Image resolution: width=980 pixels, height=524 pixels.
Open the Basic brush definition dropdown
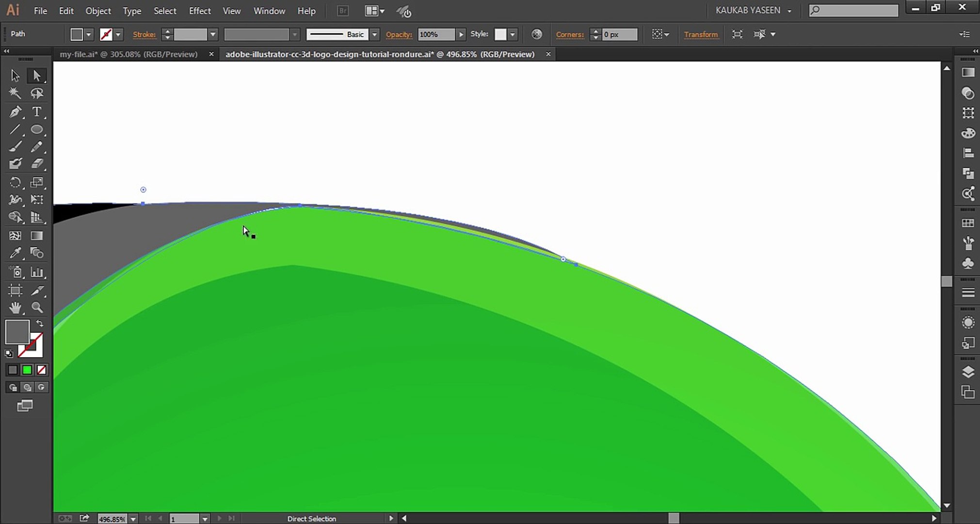coord(374,34)
